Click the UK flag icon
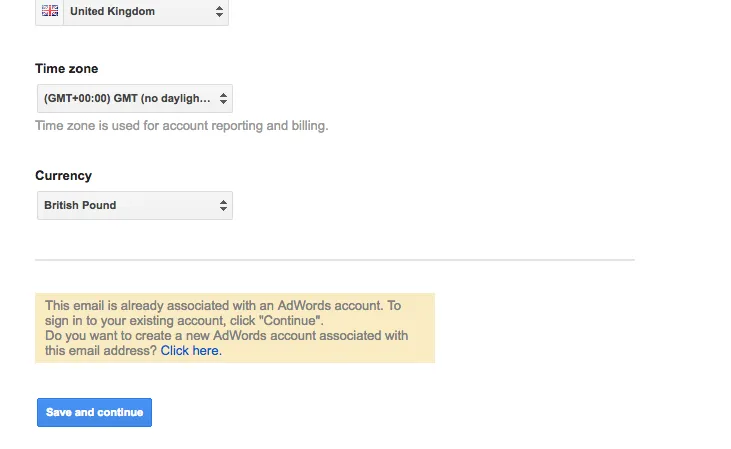 49,12
